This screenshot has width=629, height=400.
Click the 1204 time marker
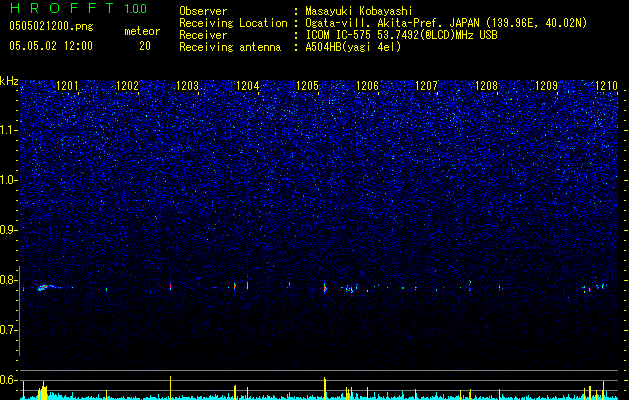248,86
